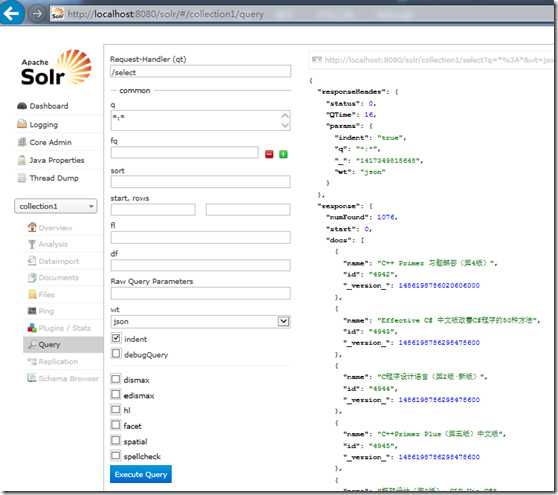
Task: Click the Replication icon
Action: [x=32, y=362]
